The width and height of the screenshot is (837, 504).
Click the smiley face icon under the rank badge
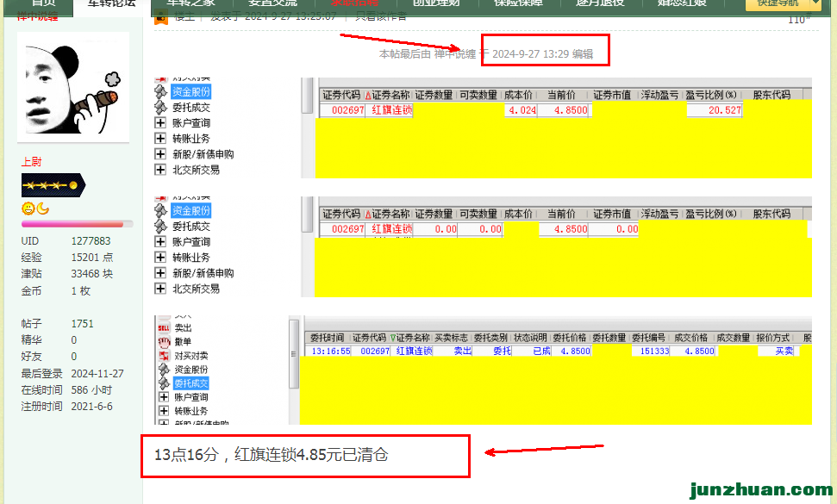tap(28, 209)
